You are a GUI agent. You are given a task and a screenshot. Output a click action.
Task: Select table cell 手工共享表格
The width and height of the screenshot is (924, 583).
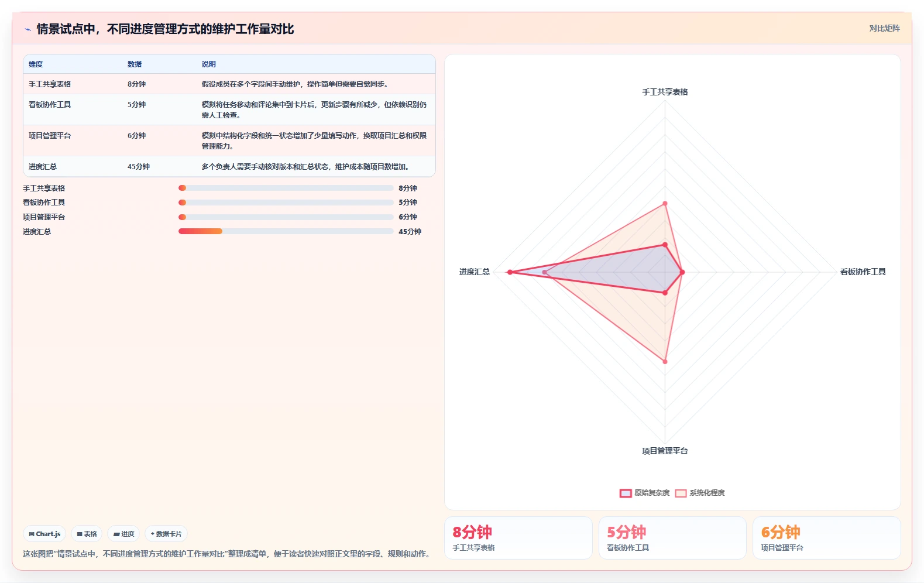click(x=50, y=84)
